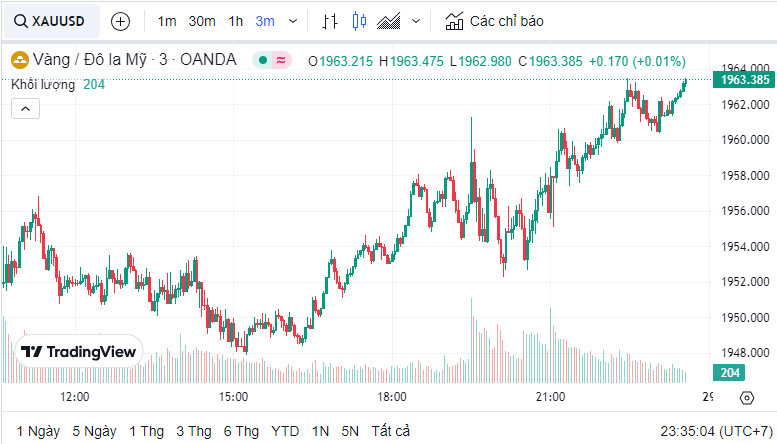Viewport: 777px width, 444px height.
Task: Click the Tất cả range button
Action: (x=391, y=431)
